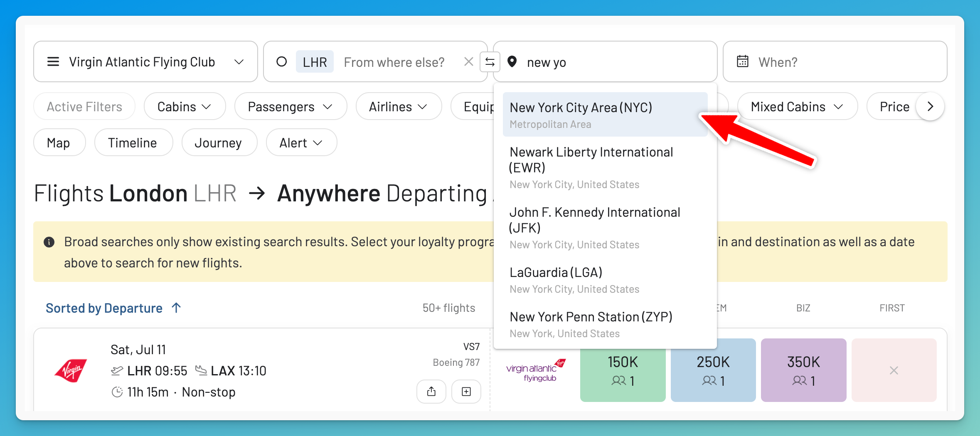Click the destination field containing 'new yo'
Viewport: 980px width, 436px height.
coord(605,61)
